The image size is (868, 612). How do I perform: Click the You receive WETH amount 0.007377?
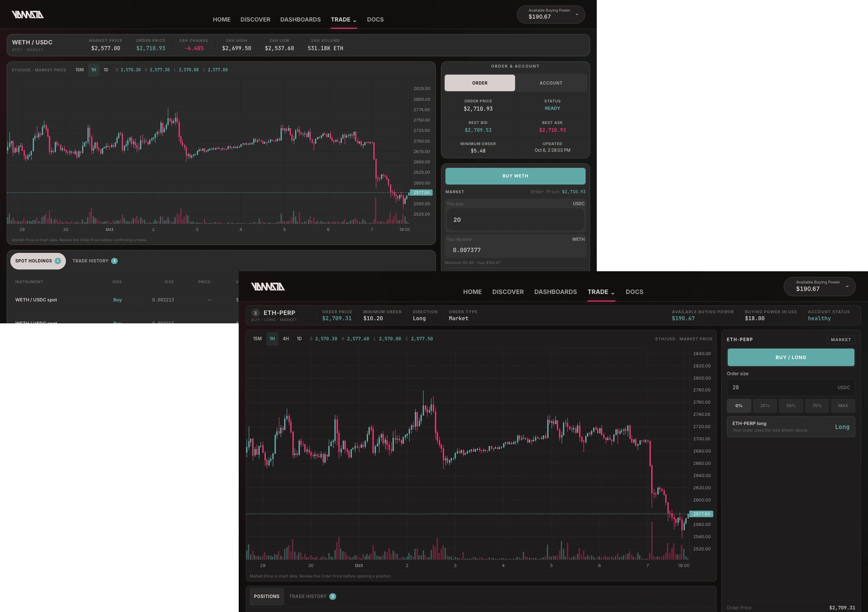click(x=467, y=250)
